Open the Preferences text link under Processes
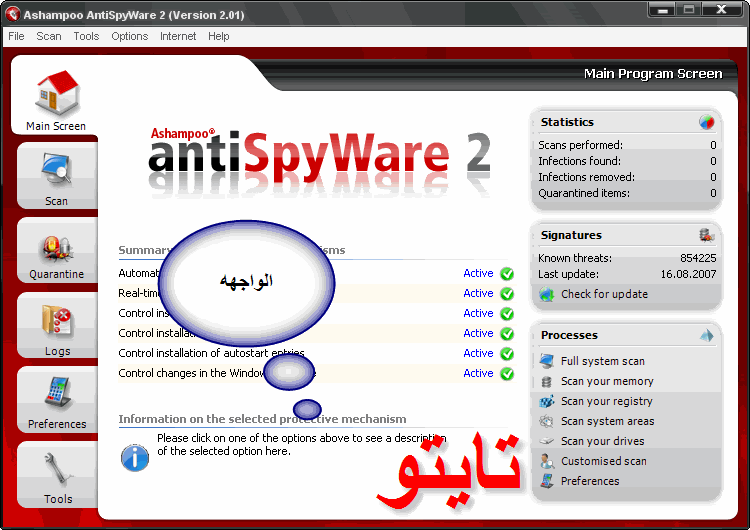750x530 pixels. tap(590, 481)
